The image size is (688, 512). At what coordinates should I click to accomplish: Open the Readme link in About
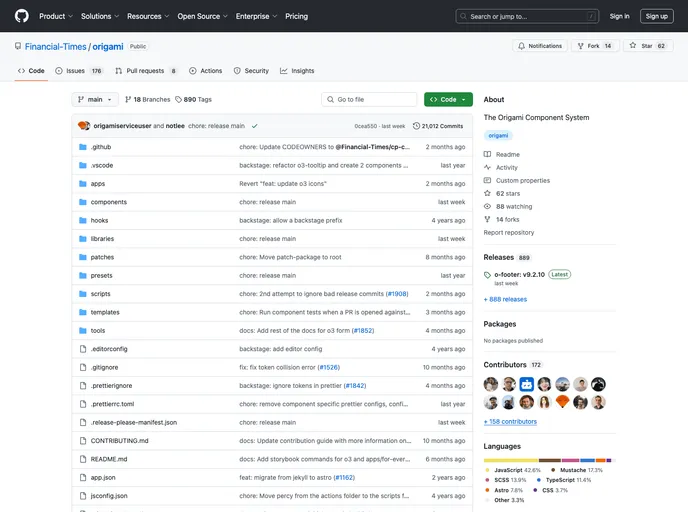(507, 154)
